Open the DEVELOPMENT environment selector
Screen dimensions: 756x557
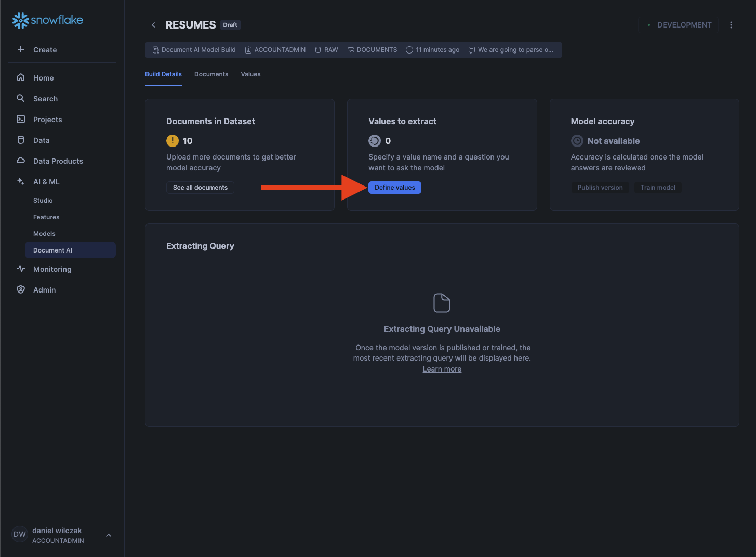[x=678, y=25]
